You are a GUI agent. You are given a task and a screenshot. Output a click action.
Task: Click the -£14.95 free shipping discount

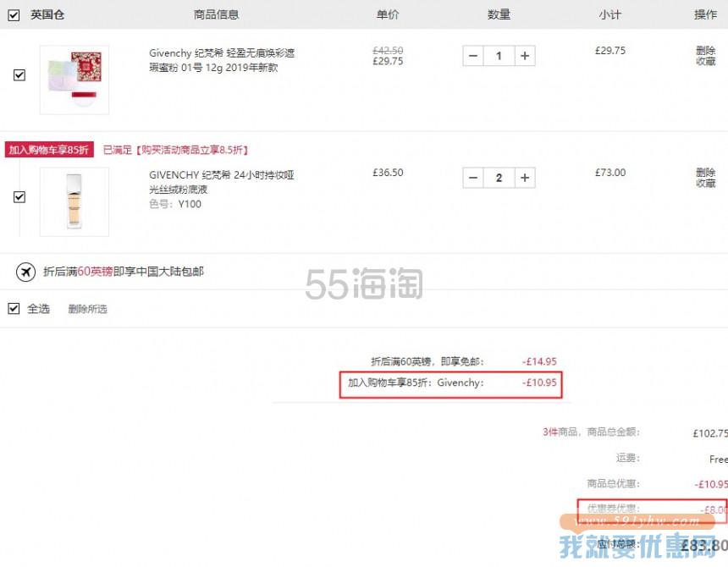pos(539,361)
